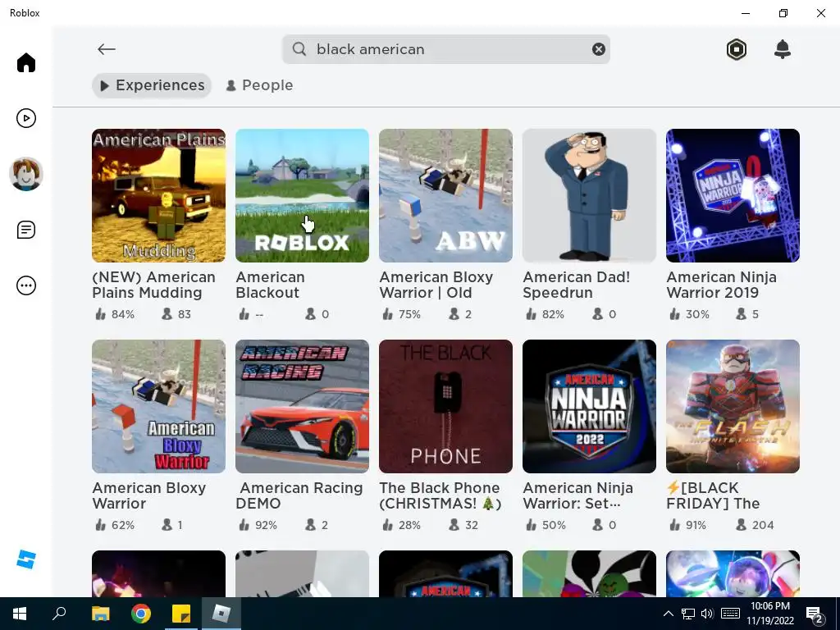
Task: Open the American Racing DEMO thumbnail
Action: click(x=302, y=407)
